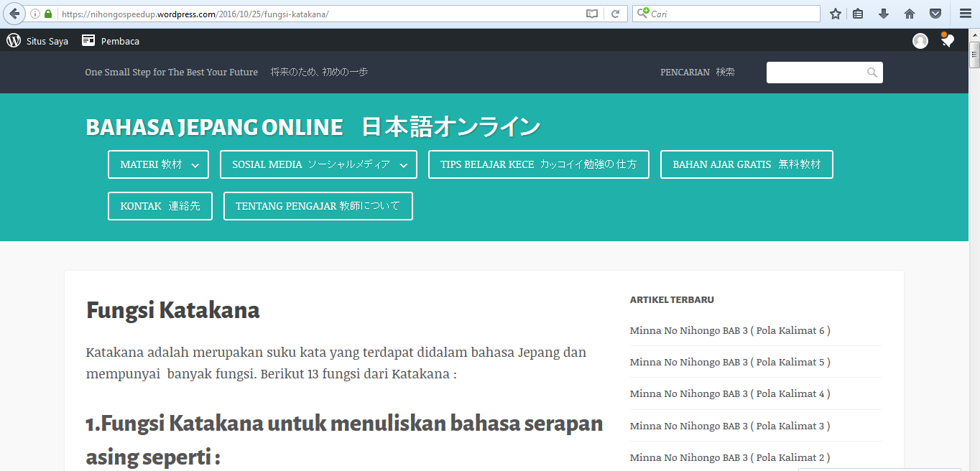Click the PENCARIAN 検索 label
Image resolution: width=980 pixels, height=471 pixels.
[698, 72]
